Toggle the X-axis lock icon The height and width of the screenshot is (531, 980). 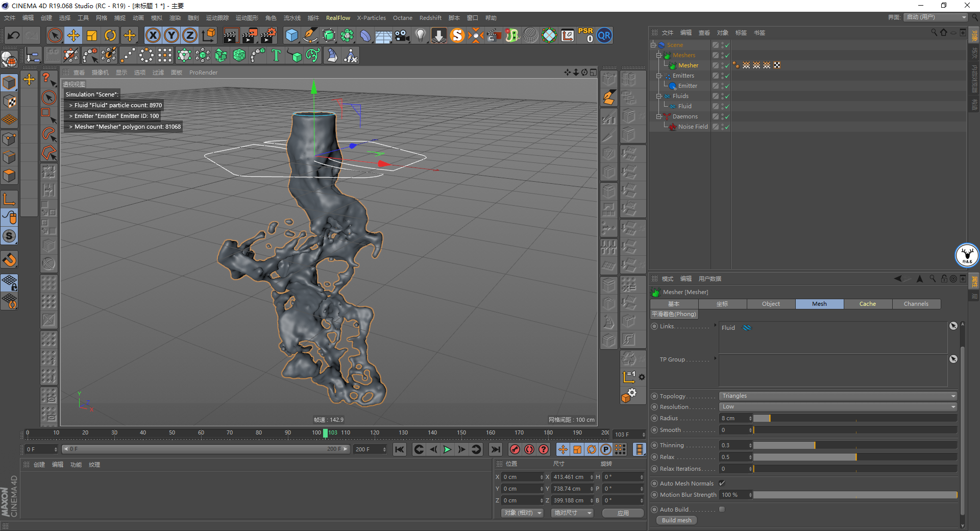coord(153,35)
